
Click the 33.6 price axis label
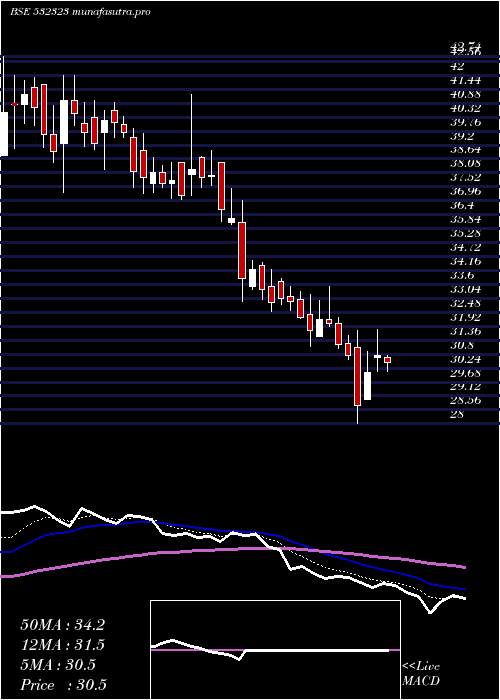click(462, 275)
